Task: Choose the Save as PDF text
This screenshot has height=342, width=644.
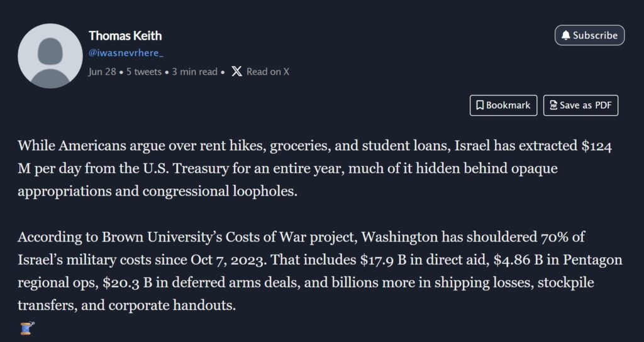Action: click(586, 105)
